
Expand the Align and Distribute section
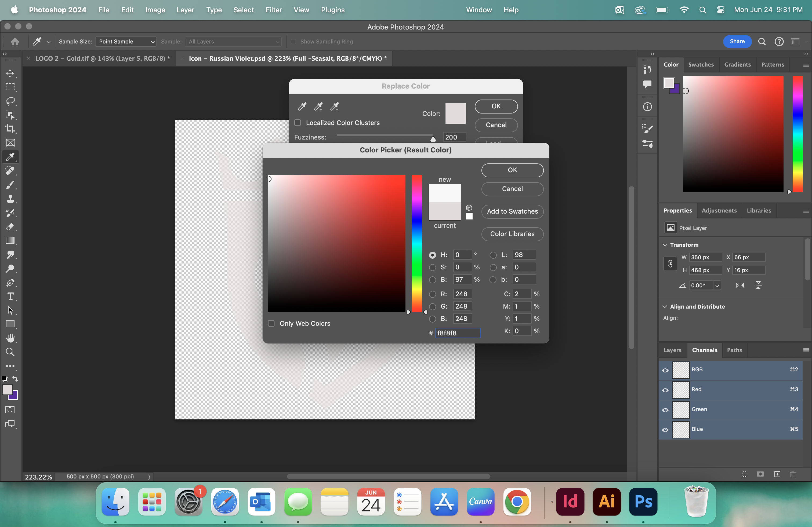pyautogui.click(x=665, y=306)
